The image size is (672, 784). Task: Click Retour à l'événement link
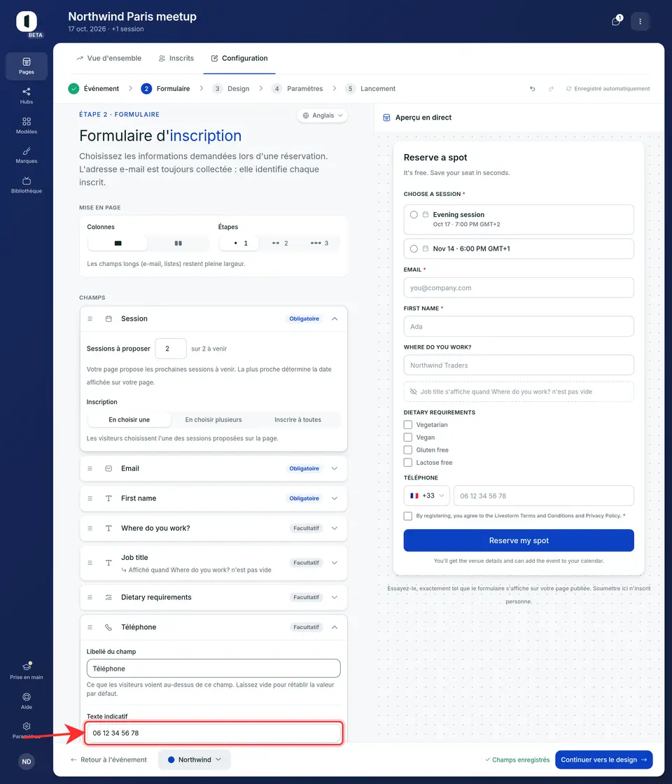pyautogui.click(x=108, y=759)
